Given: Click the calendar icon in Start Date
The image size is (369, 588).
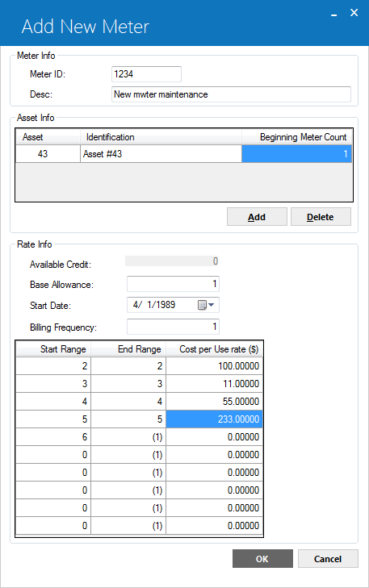Looking at the screenshot, I should [202, 305].
